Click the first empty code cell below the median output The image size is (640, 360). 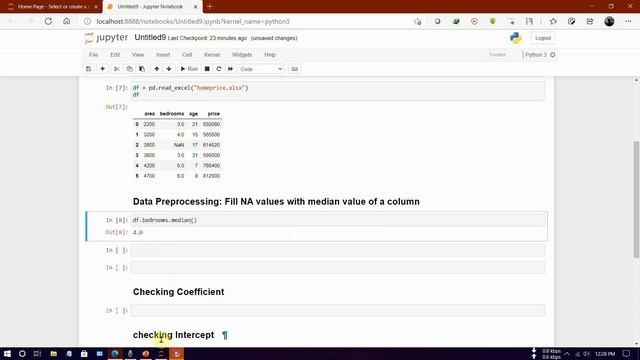[338, 250]
